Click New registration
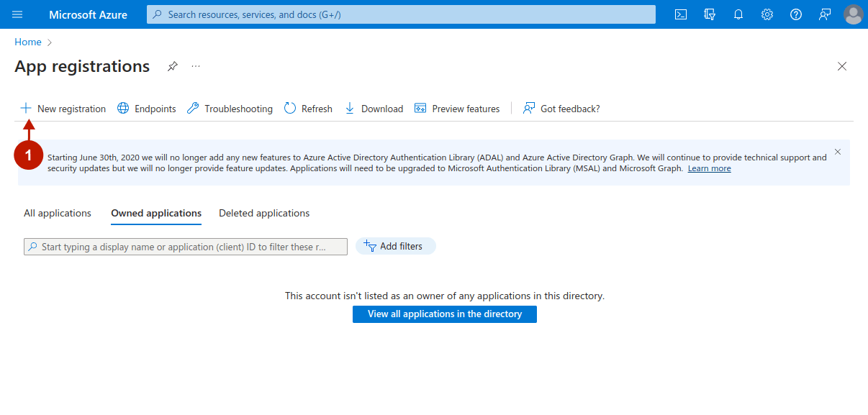Viewport: 868px width, 415px height. pos(63,109)
